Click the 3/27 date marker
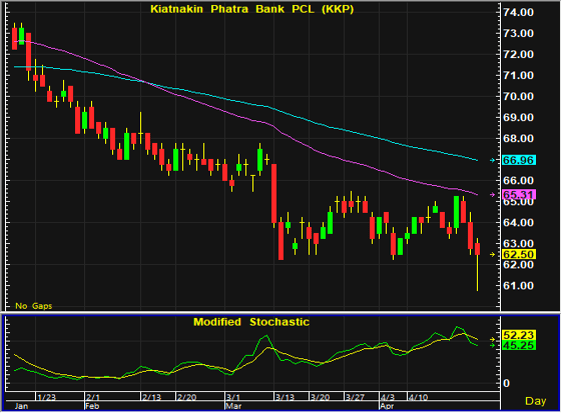 coord(355,397)
